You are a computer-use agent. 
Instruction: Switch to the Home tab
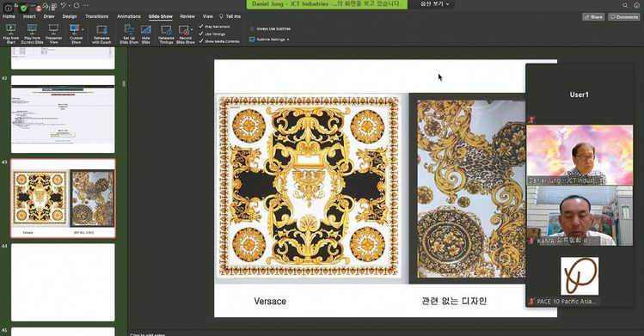(9, 16)
